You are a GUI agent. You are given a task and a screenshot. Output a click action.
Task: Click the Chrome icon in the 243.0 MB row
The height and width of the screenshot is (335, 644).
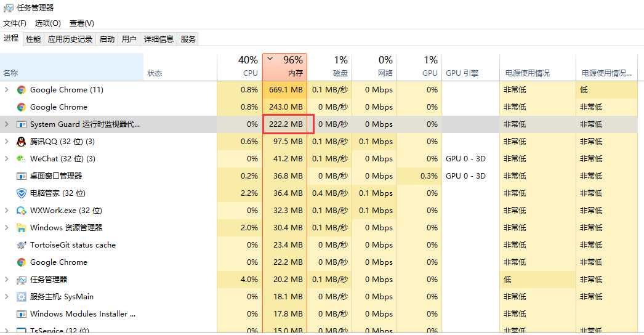coord(22,107)
